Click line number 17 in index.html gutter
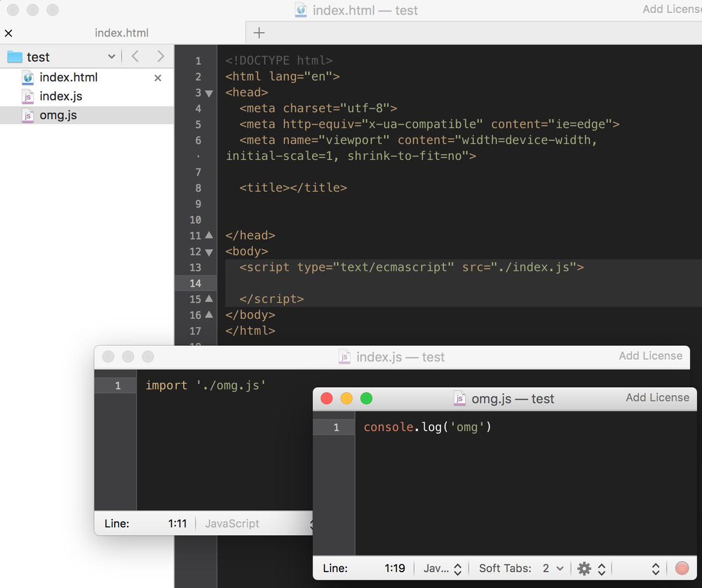Image resolution: width=702 pixels, height=588 pixels. [x=195, y=331]
